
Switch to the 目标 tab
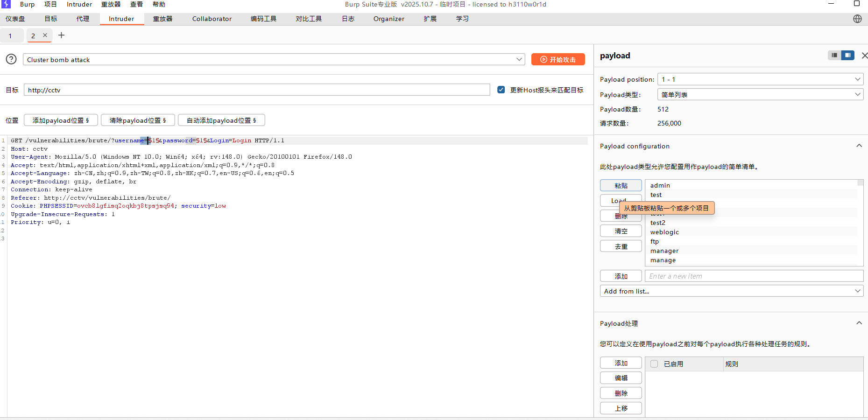tap(51, 19)
